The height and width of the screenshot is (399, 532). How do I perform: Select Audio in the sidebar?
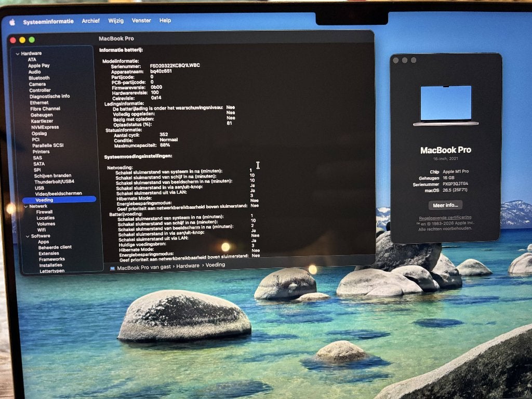[34, 72]
